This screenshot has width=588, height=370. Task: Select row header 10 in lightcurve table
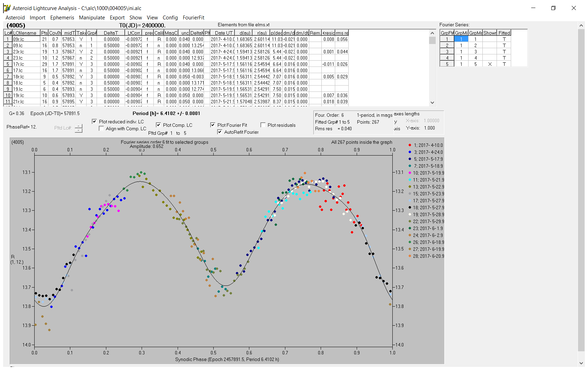[8, 95]
